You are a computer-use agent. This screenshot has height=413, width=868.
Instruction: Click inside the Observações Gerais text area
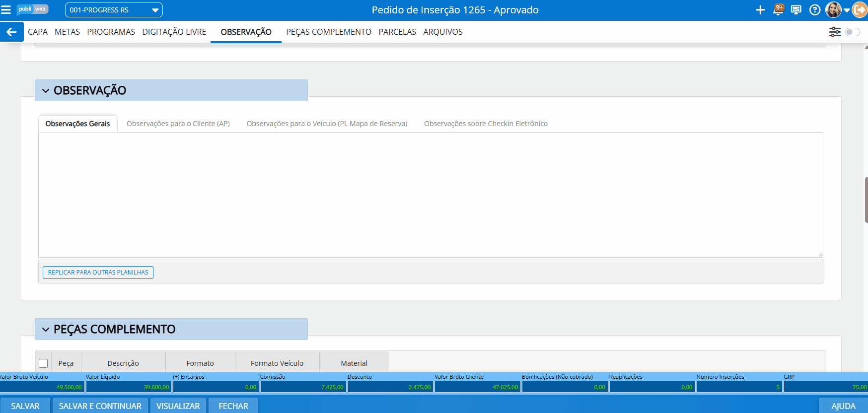(x=430, y=195)
